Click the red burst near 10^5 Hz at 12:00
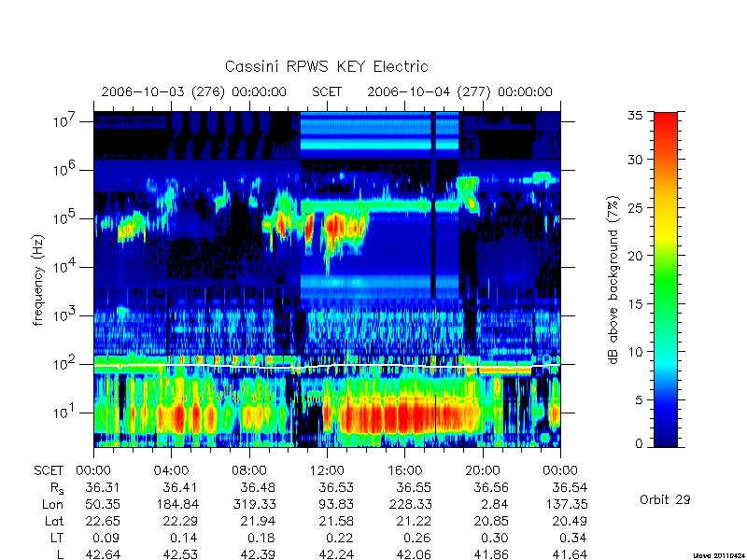Viewport: 747px width, 560px height. 334,227
